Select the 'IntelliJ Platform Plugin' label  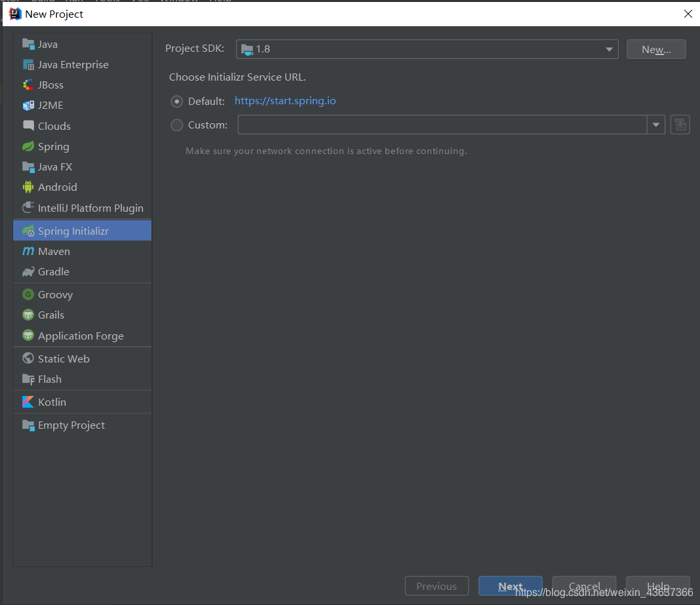click(x=90, y=208)
